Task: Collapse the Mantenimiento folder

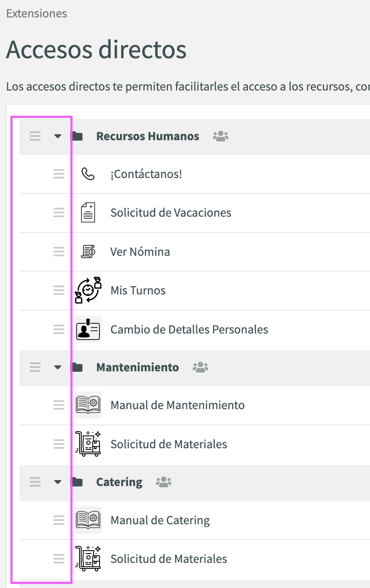Action: coord(58,367)
